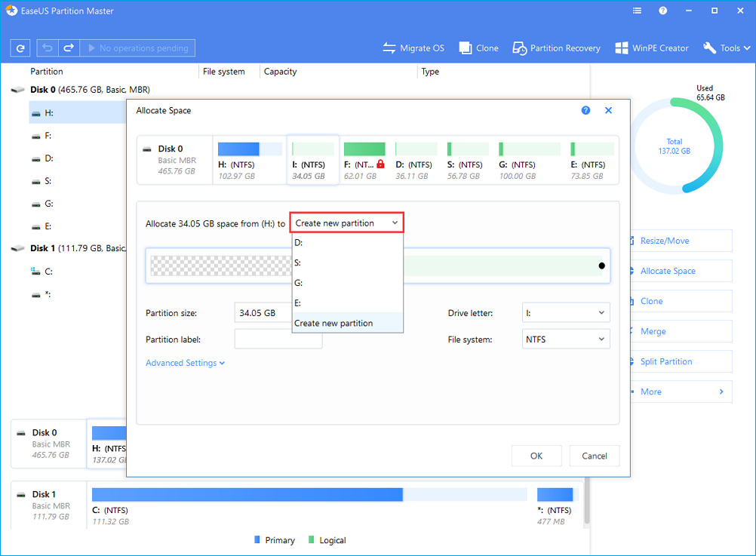Expand Advanced Settings section

pos(185,363)
